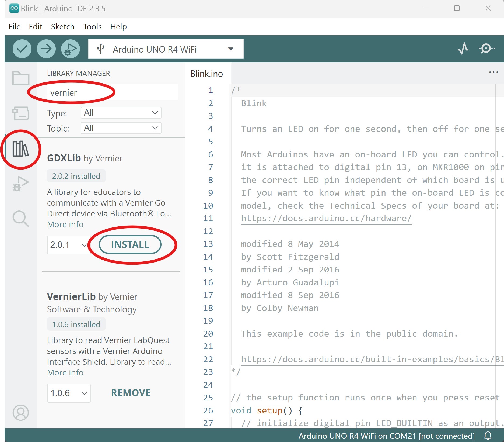The width and height of the screenshot is (504, 442).
Task: Click the Blink text on line 2
Action: point(254,103)
